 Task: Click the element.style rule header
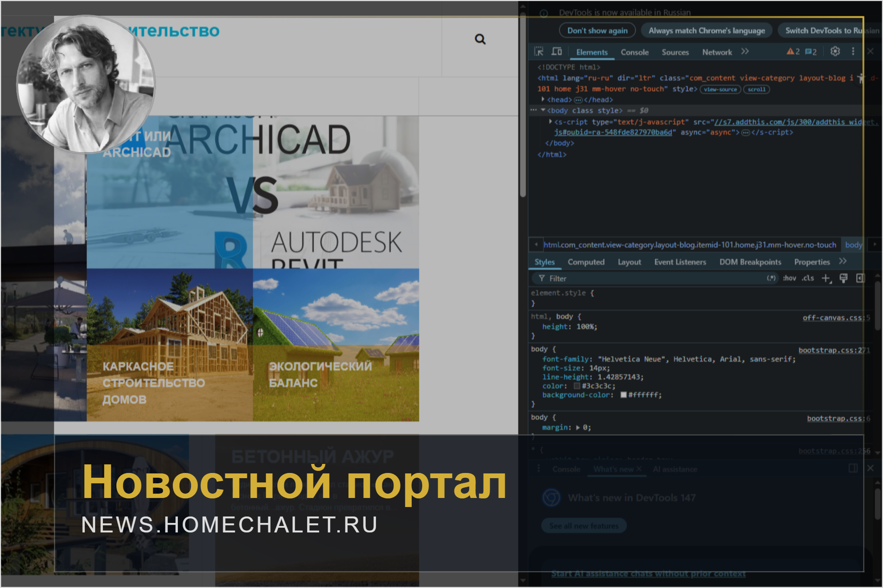[563, 293]
